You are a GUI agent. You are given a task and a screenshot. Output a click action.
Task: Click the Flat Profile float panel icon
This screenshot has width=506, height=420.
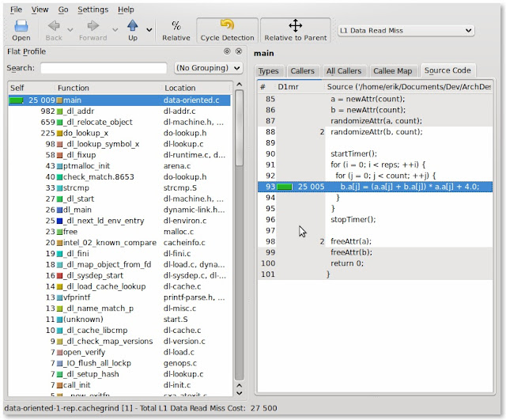(x=227, y=51)
